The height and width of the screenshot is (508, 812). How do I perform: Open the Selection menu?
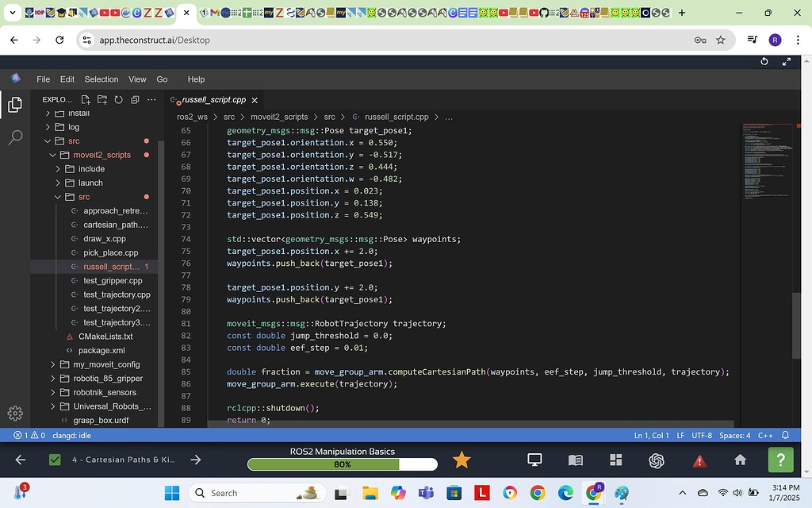click(101, 79)
